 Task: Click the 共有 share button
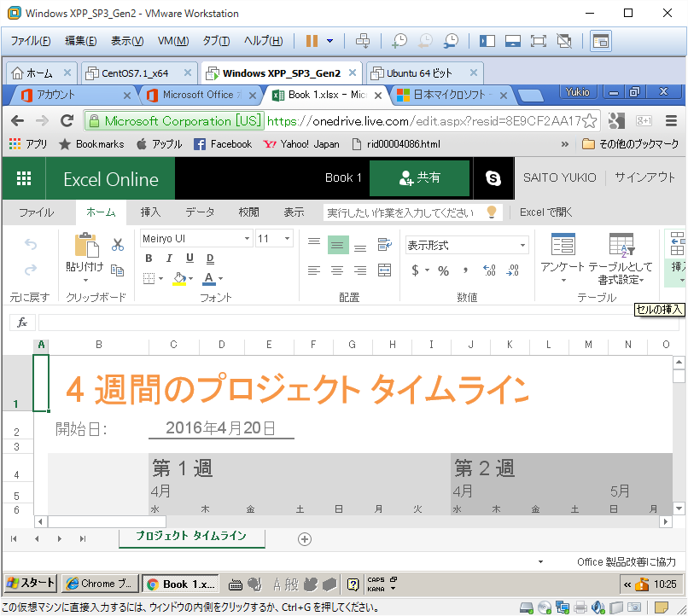pos(419,178)
